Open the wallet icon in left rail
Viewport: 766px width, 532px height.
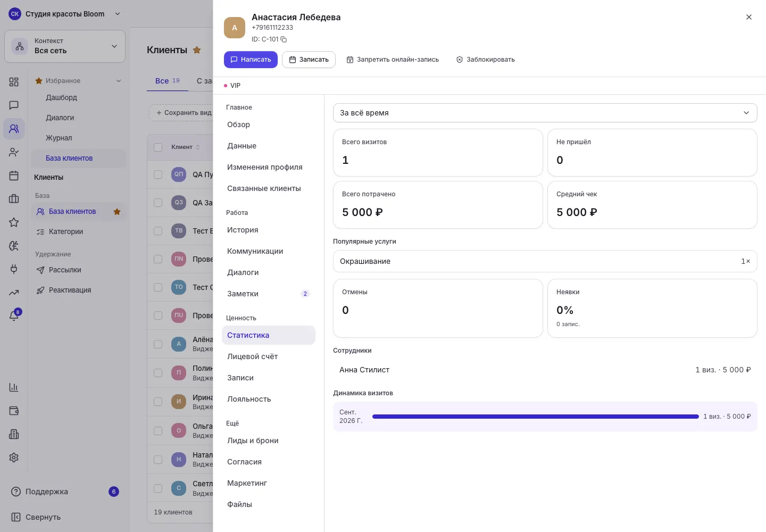(14, 411)
